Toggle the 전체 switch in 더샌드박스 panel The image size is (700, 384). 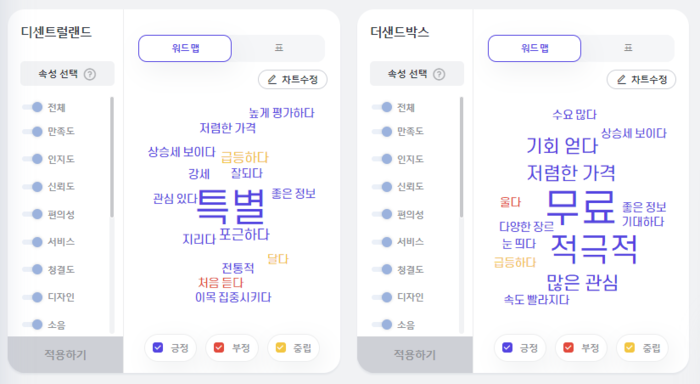[382, 107]
